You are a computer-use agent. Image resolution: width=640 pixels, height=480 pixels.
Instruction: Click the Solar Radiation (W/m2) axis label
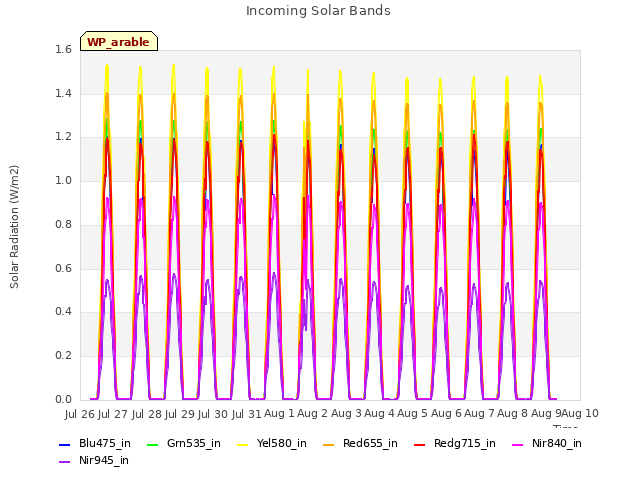pos(14,227)
